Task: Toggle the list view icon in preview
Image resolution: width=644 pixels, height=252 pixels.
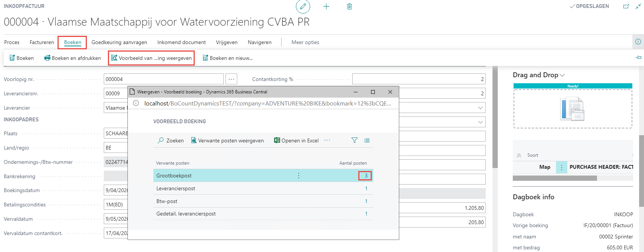Action: [367, 140]
